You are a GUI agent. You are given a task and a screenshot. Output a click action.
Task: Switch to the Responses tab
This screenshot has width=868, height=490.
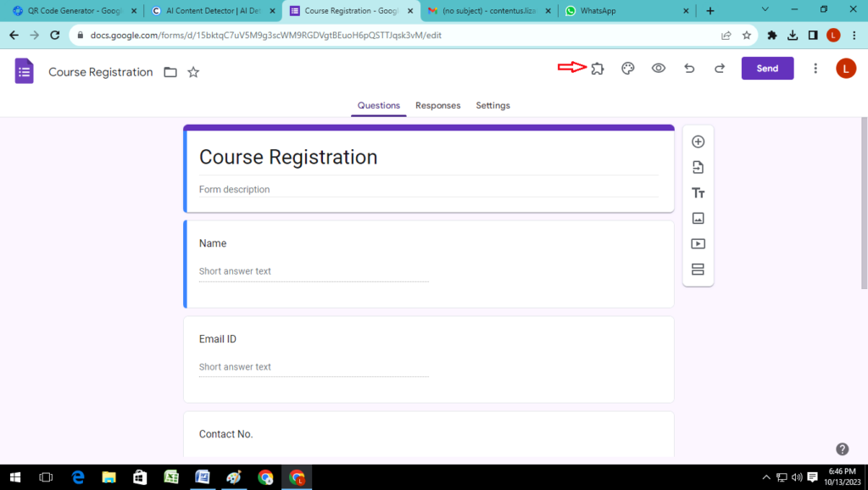(x=437, y=105)
